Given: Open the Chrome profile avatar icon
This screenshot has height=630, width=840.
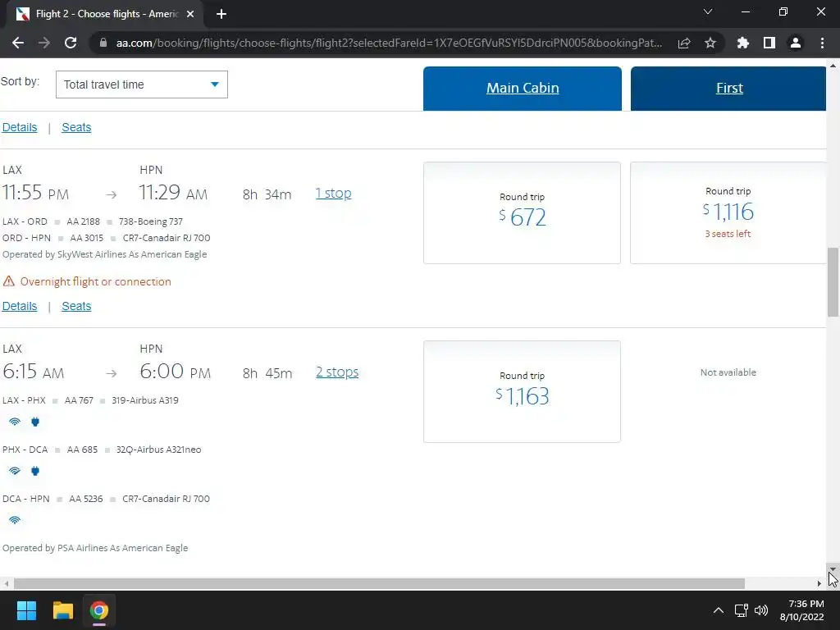Looking at the screenshot, I should click(x=796, y=43).
